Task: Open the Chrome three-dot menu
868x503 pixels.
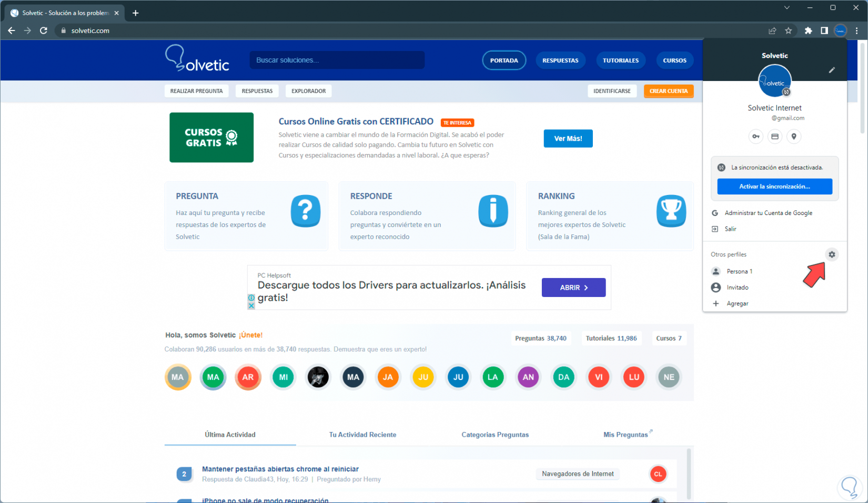Action: tap(856, 30)
